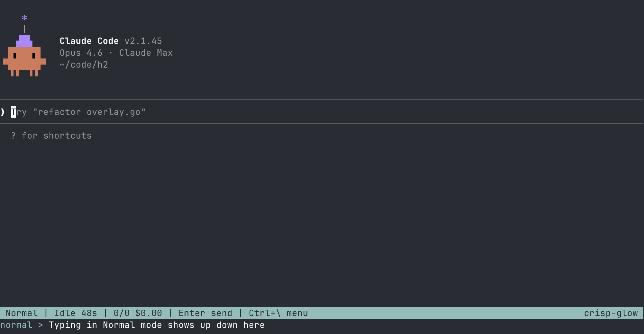The height and width of the screenshot is (334, 644).
Task: Toggle the Enter send setting
Action: point(205,313)
